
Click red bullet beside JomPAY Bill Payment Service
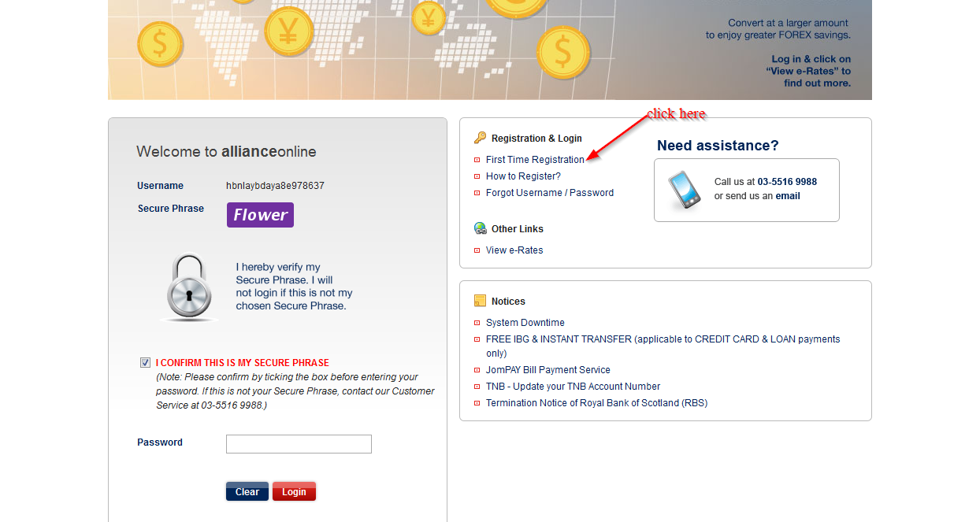[477, 370]
